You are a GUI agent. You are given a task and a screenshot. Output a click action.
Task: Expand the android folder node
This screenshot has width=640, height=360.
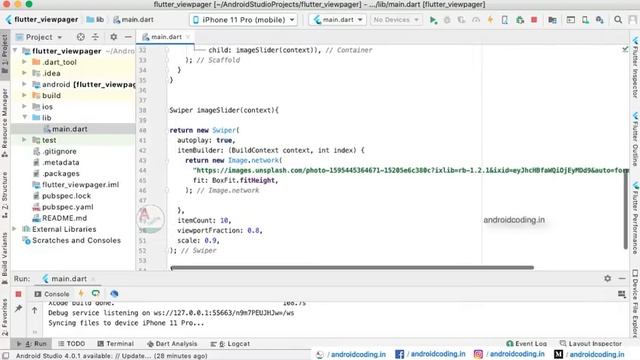tap(24, 84)
